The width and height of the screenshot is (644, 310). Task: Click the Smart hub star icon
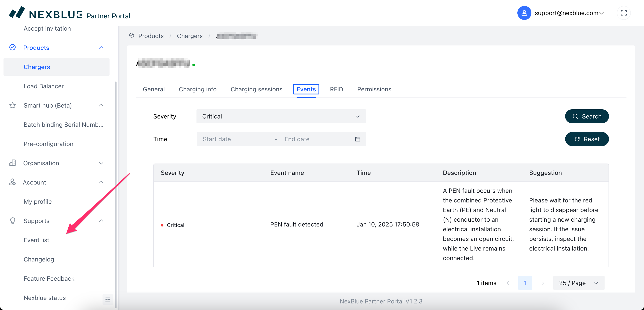12,105
